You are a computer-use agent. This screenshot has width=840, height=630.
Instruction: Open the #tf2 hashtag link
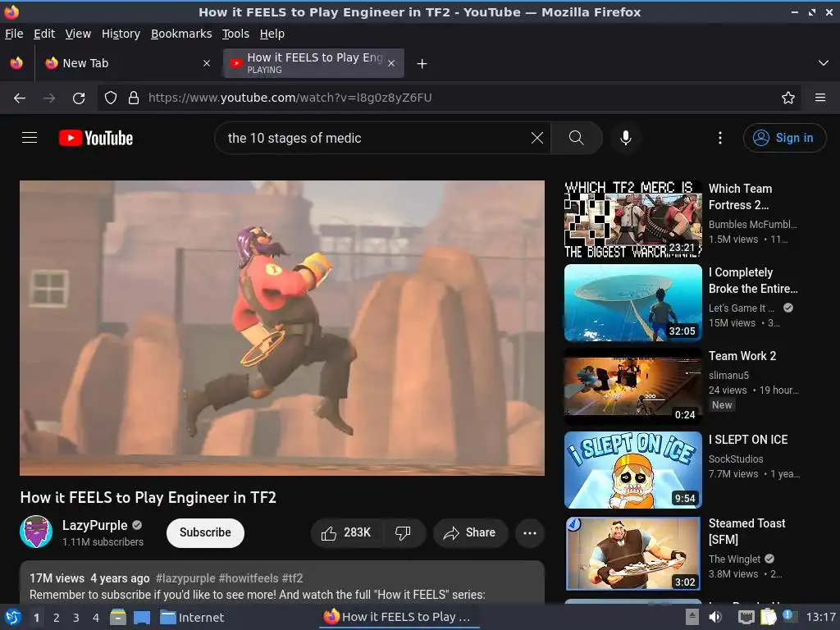(x=293, y=578)
